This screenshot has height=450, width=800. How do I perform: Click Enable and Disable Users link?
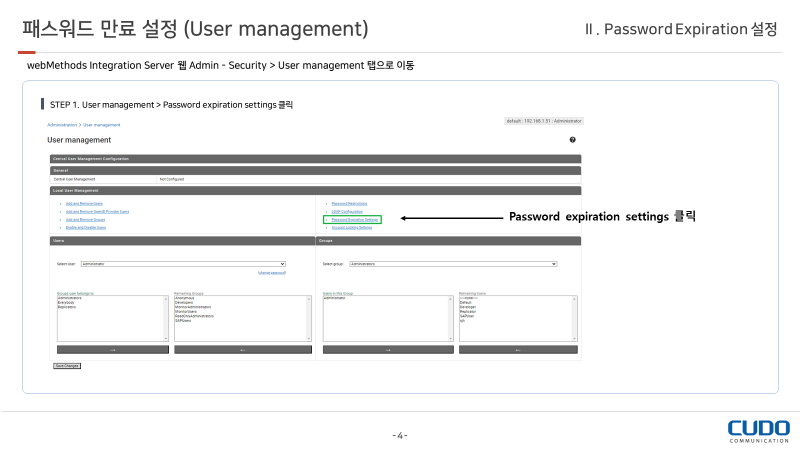tap(86, 227)
